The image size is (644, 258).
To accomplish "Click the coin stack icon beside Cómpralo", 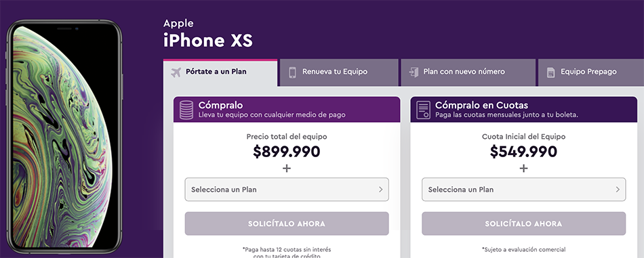I will pyautogui.click(x=186, y=110).
